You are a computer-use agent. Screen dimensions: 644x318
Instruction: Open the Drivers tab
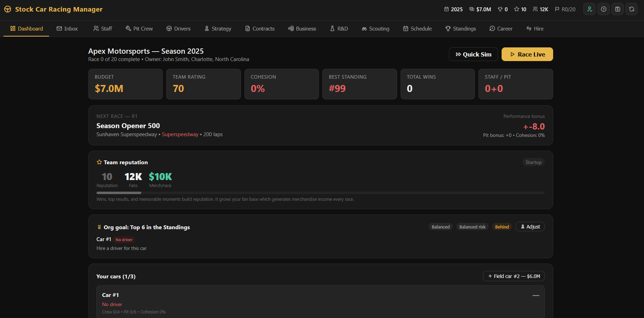click(179, 29)
